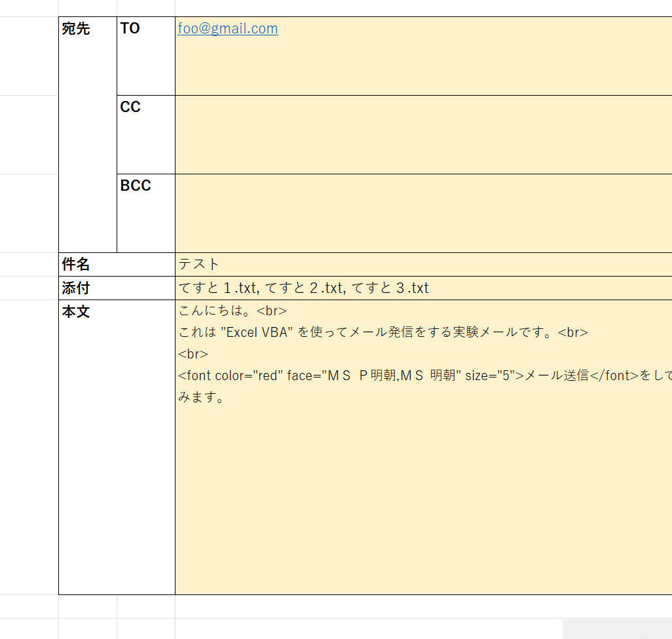
Task: Select the gray area below the email table
Action: pyautogui.click(x=616, y=630)
